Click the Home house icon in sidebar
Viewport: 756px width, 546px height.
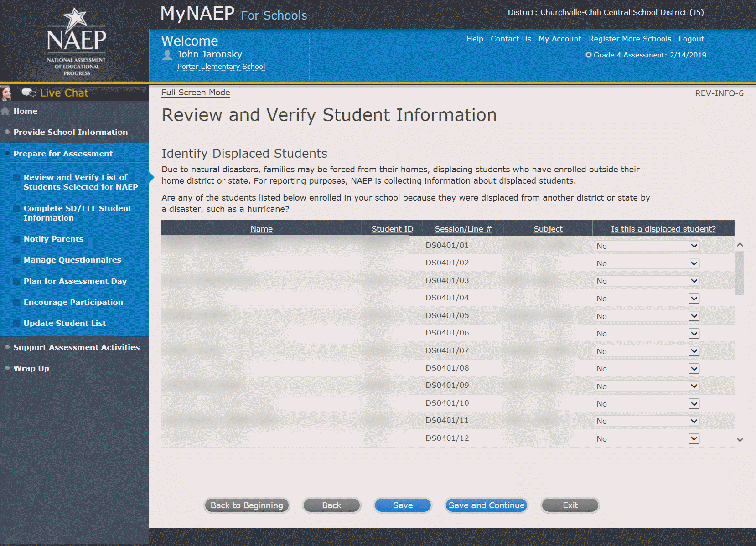click(x=5, y=111)
